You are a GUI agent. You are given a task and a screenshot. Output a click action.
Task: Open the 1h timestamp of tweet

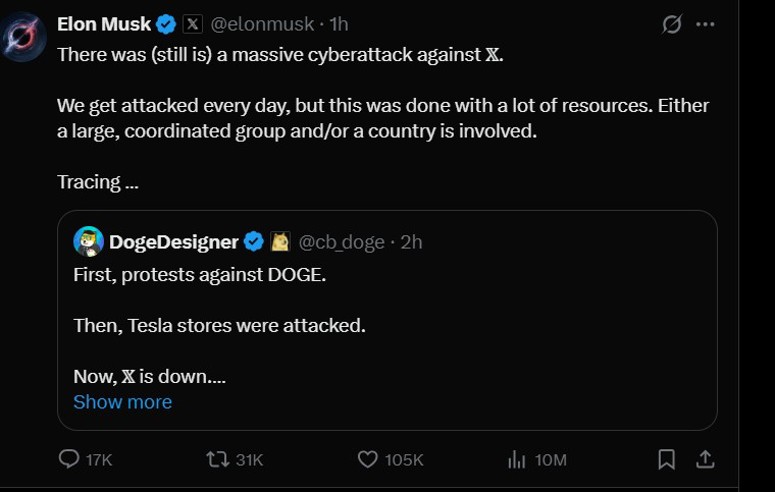tap(339, 24)
